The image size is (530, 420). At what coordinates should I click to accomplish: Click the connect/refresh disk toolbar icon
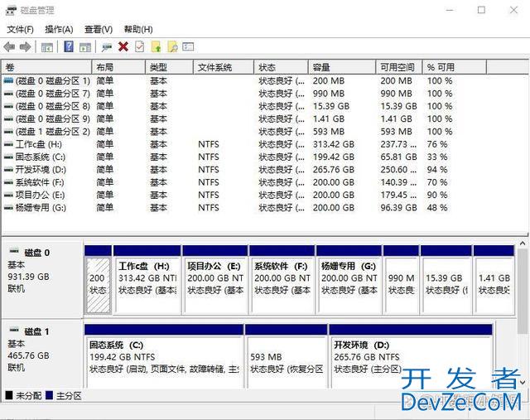[107, 47]
